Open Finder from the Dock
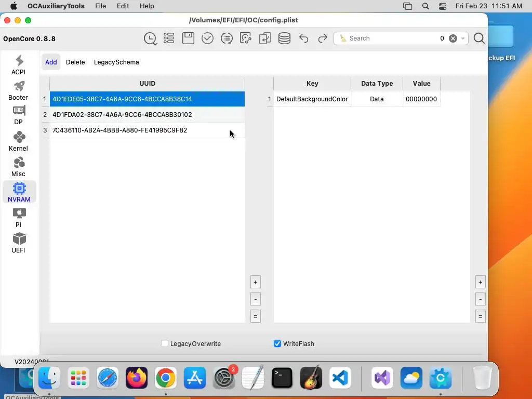This screenshot has width=532, height=399. [49, 378]
